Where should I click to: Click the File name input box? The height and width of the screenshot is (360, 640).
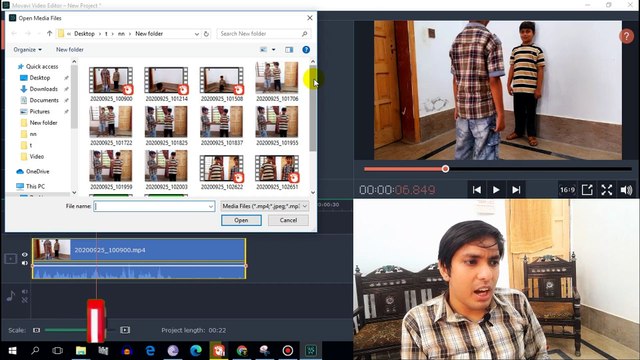(154, 206)
